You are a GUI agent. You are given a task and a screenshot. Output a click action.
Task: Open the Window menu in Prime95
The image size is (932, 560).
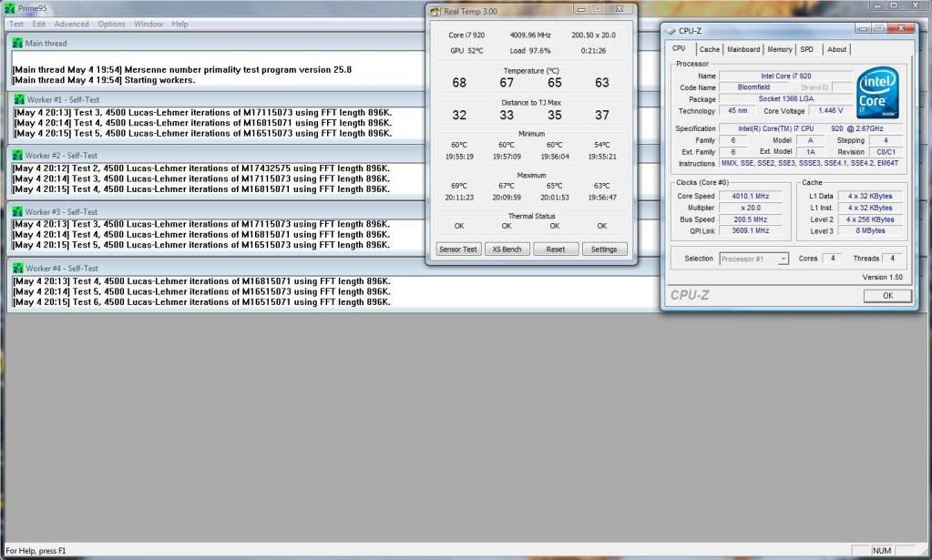(148, 24)
